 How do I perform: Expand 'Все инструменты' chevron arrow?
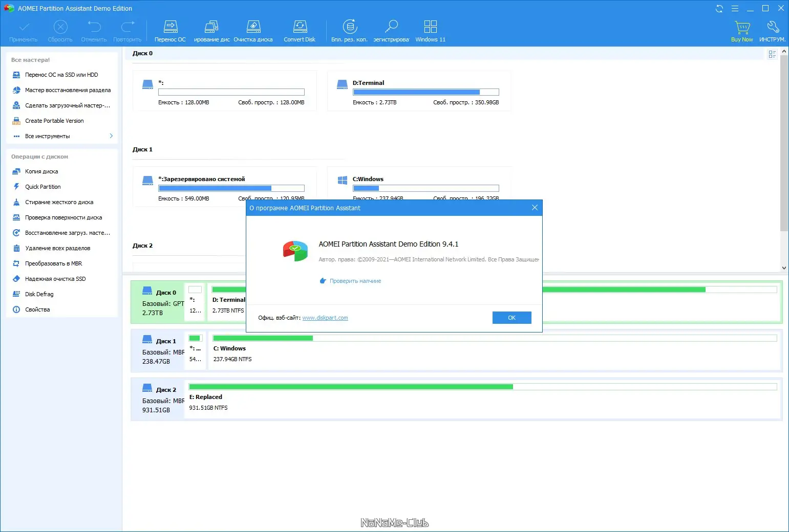(x=111, y=136)
